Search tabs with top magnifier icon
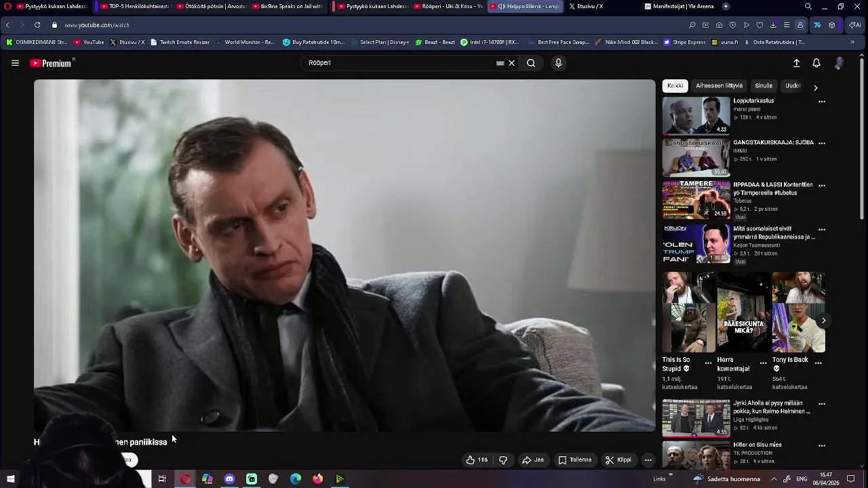The width and height of the screenshot is (868, 488). (x=808, y=6)
